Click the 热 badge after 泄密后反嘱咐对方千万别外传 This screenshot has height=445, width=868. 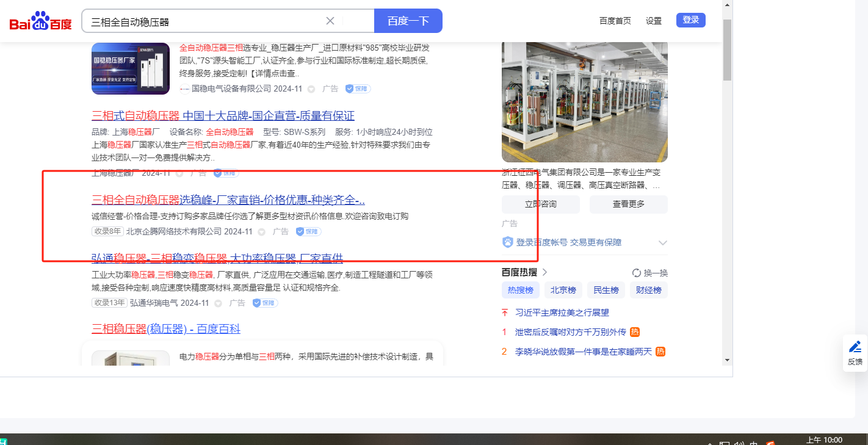(635, 333)
